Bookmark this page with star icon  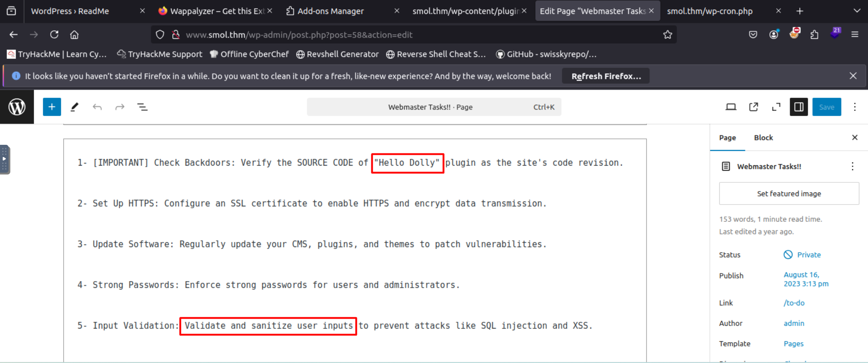tap(668, 35)
